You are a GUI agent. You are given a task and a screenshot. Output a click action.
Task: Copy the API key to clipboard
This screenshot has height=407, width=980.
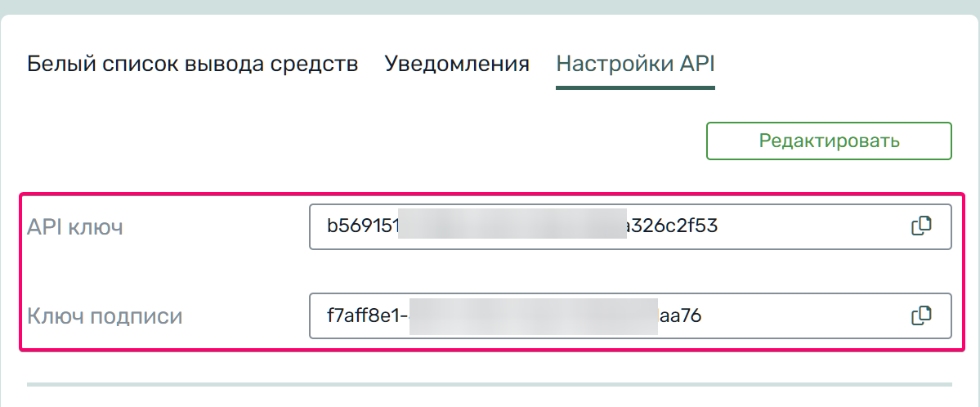(921, 226)
